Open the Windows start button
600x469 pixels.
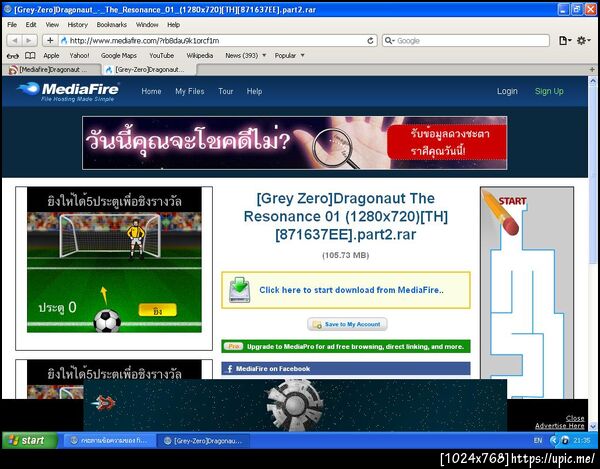coord(30,440)
